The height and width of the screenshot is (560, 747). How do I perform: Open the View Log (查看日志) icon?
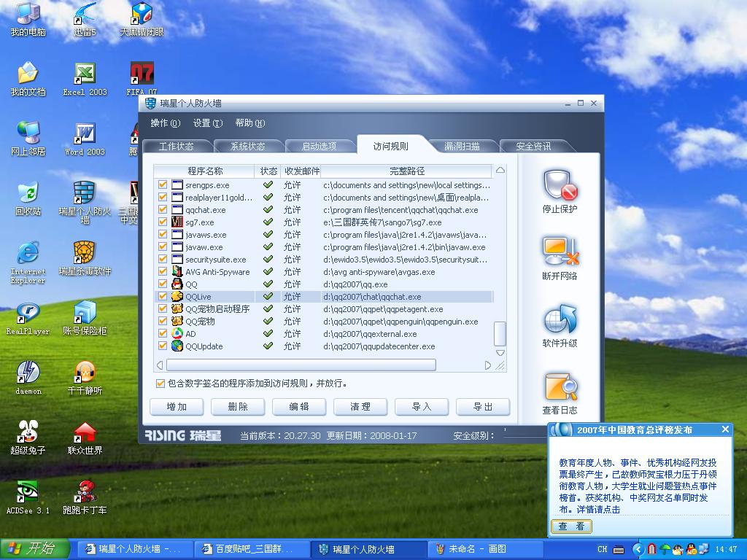click(560, 386)
